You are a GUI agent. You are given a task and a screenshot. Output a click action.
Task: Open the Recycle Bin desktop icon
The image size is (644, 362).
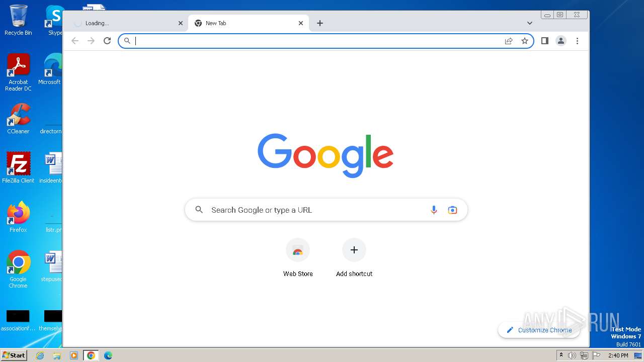18,20
